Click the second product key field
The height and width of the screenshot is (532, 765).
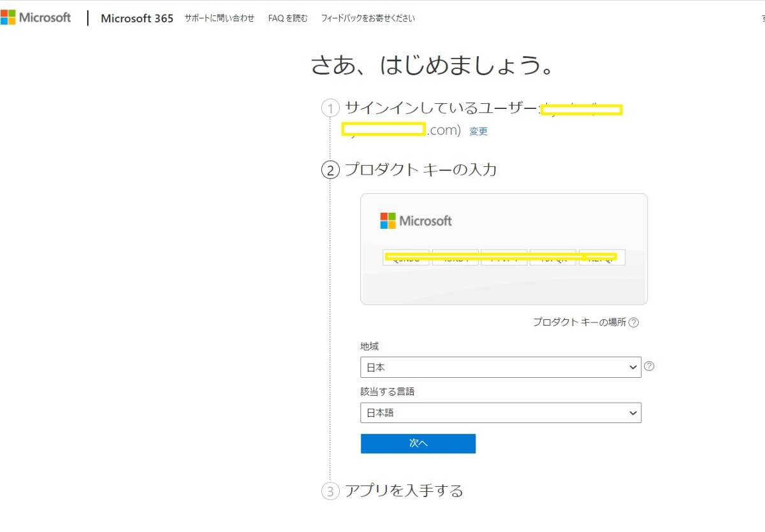455,257
